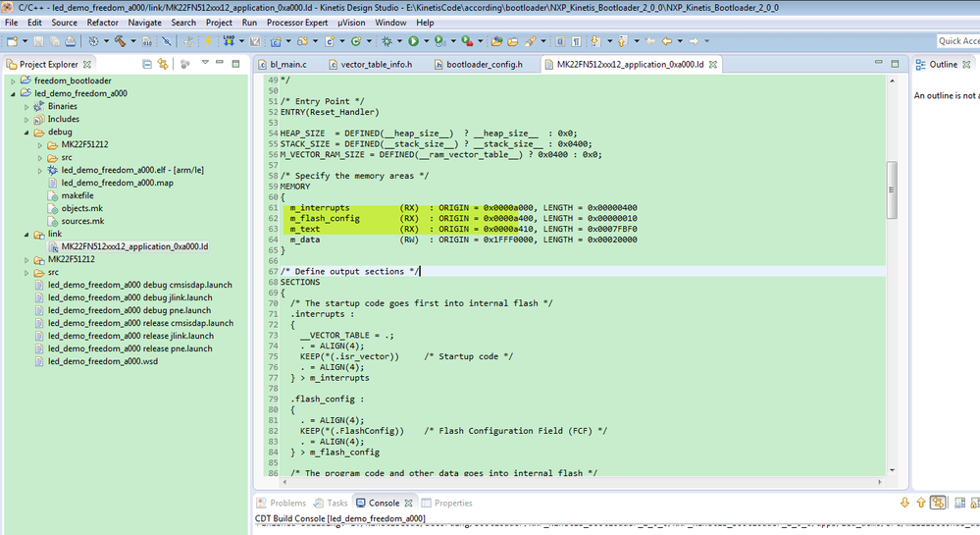This screenshot has height=535, width=980.
Task: Toggle Link with Editor in Project Explorer
Action: click(163, 64)
